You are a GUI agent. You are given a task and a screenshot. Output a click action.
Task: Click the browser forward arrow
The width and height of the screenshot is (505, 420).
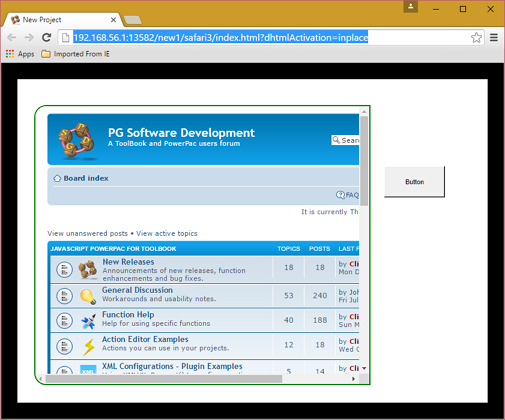[29, 37]
